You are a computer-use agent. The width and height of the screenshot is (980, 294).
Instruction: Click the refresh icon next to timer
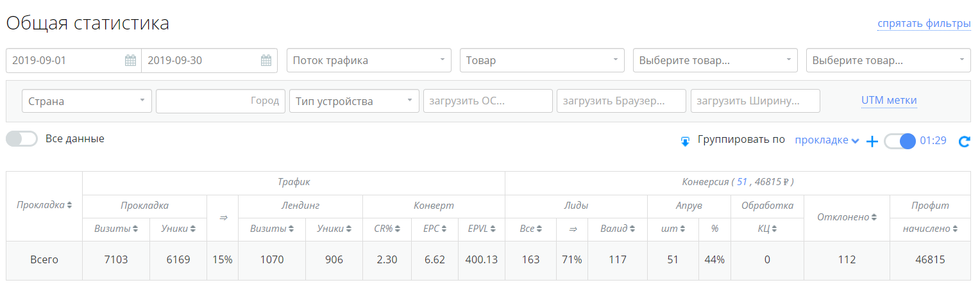coord(964,142)
